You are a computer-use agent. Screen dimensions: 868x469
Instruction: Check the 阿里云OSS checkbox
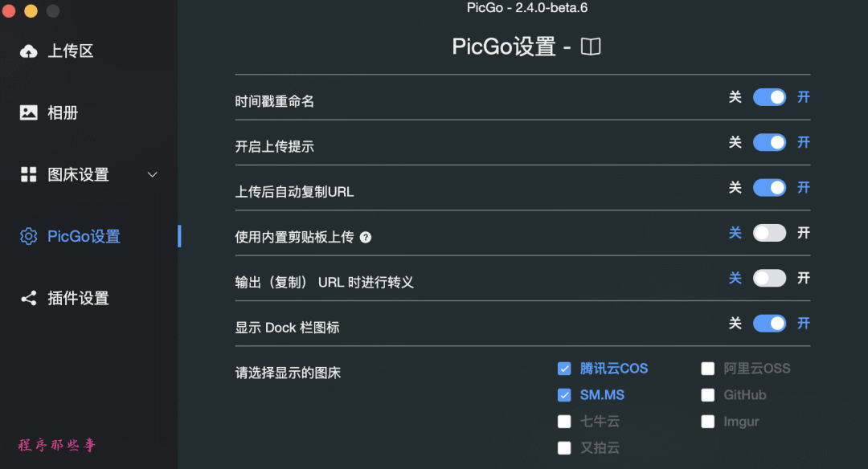(707, 369)
